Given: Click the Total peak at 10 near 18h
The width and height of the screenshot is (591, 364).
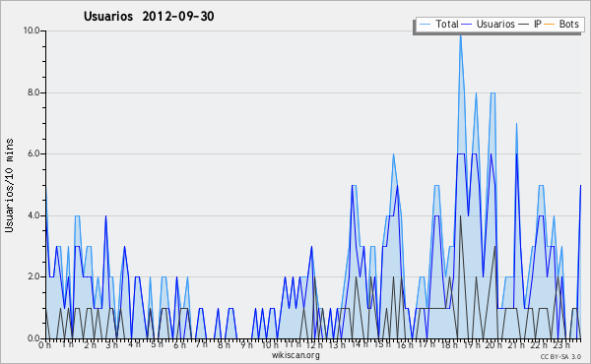Looking at the screenshot, I should click(461, 36).
